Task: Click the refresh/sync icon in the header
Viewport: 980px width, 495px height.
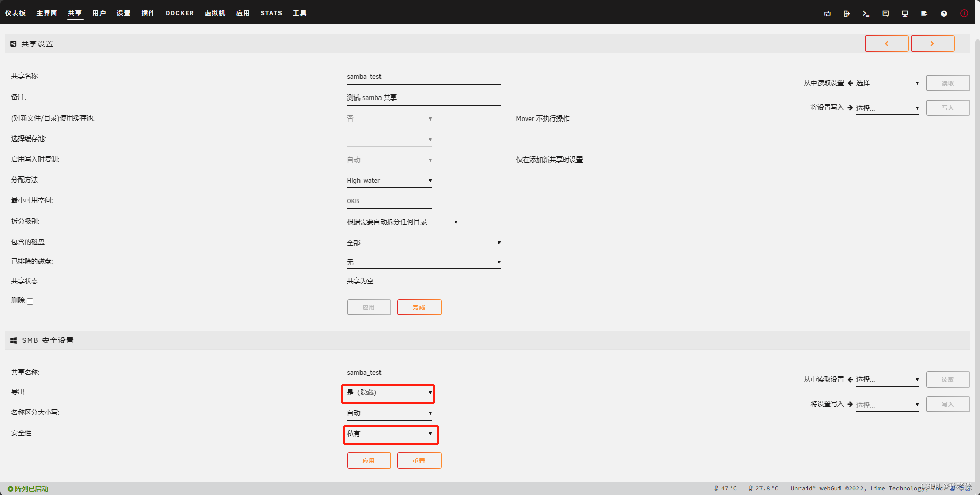Action: coord(827,14)
